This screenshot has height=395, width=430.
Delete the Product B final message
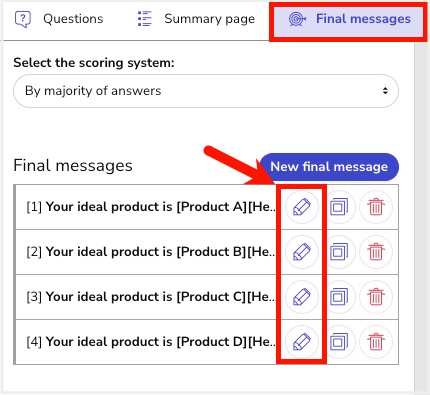pyautogui.click(x=376, y=252)
